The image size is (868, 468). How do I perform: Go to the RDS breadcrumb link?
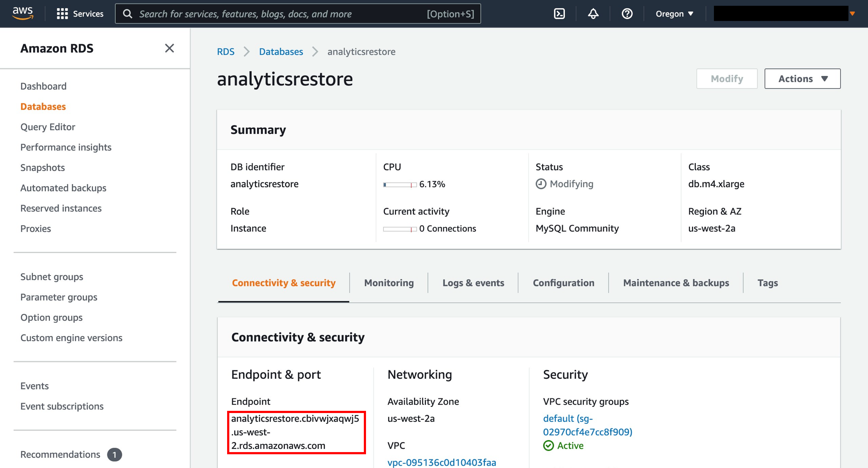pos(226,52)
